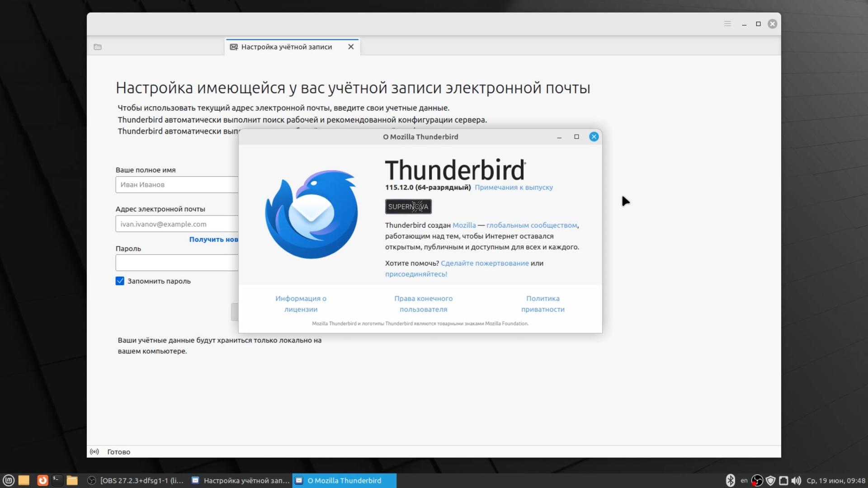
Task: Close the Настройка учётной записи tab
Action: click(351, 47)
